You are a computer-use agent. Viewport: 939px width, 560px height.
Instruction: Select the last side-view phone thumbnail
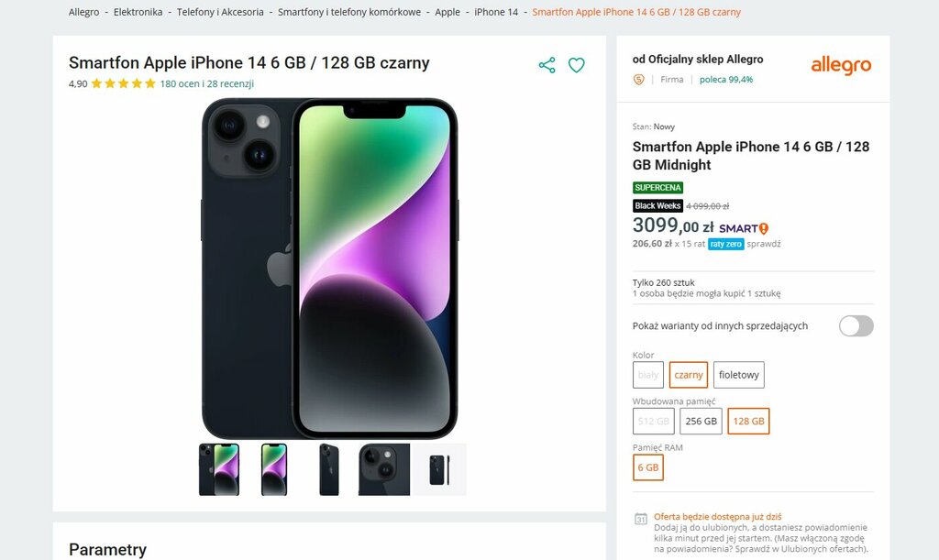point(439,469)
